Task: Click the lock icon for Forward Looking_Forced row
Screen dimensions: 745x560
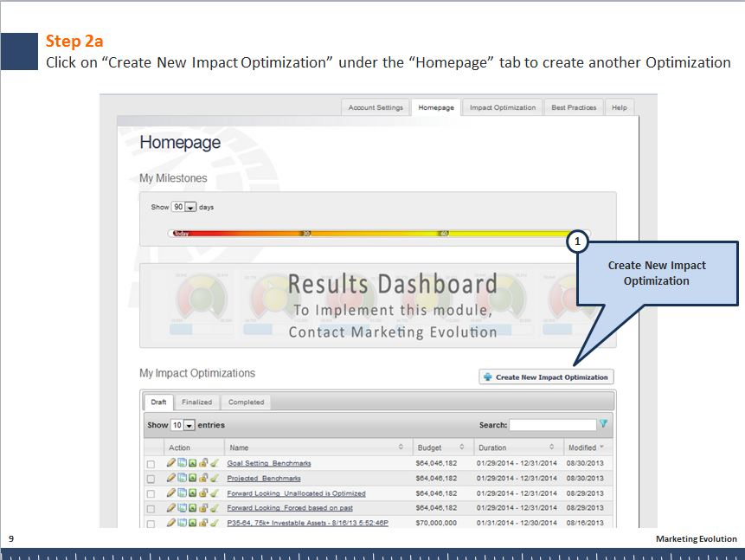Action: coord(202,508)
